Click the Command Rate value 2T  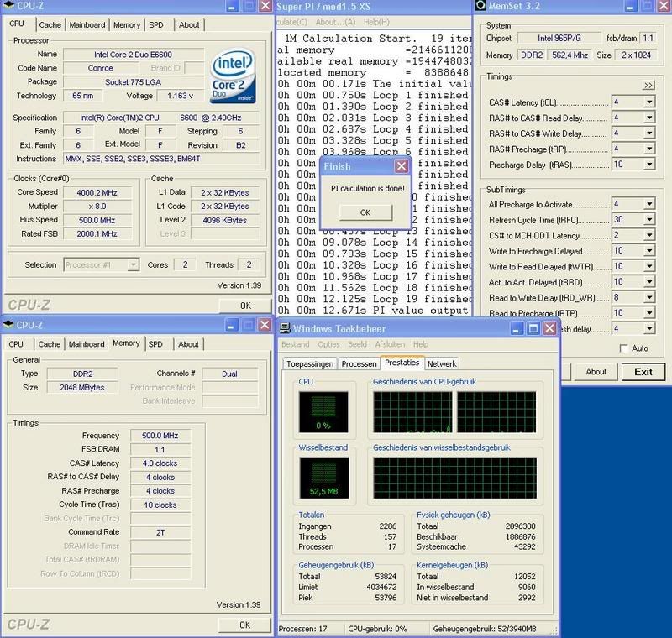coord(160,532)
